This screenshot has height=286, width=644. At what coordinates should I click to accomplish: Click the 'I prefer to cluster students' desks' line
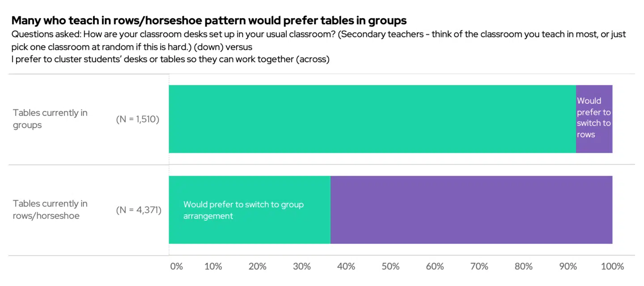click(x=170, y=59)
